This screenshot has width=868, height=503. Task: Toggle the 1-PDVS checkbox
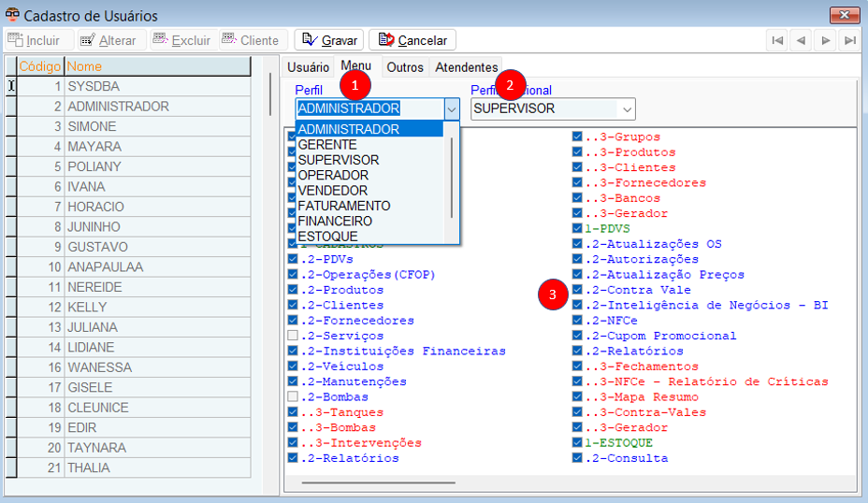click(577, 228)
